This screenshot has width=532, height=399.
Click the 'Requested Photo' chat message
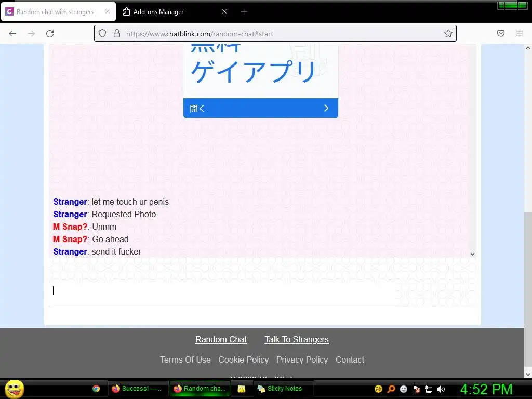(124, 215)
